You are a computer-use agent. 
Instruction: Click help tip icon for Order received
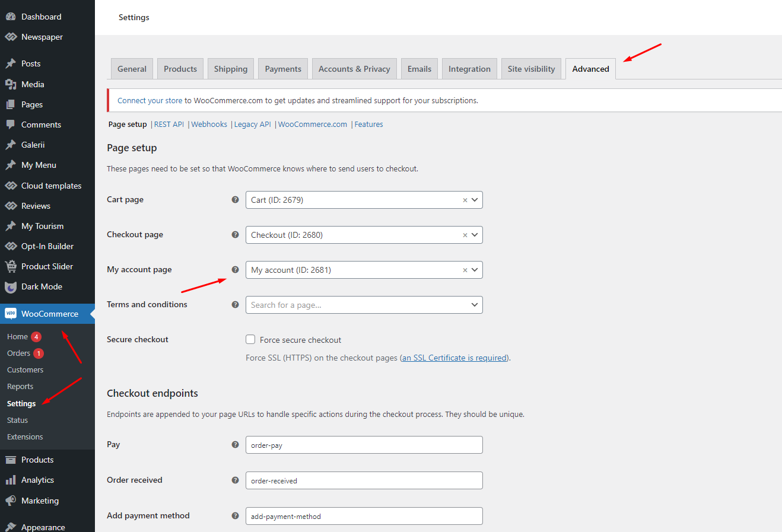point(235,480)
